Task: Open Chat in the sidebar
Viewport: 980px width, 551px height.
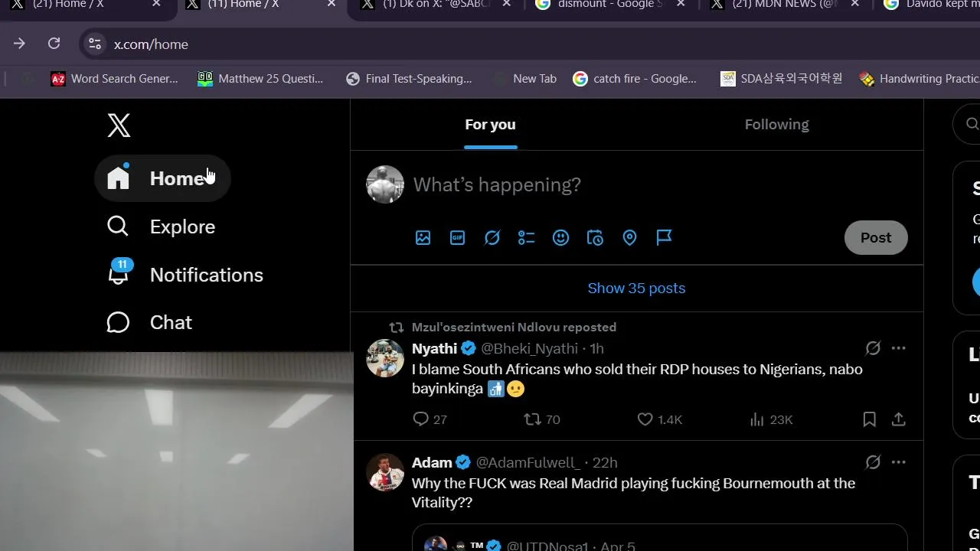Action: 149,322
